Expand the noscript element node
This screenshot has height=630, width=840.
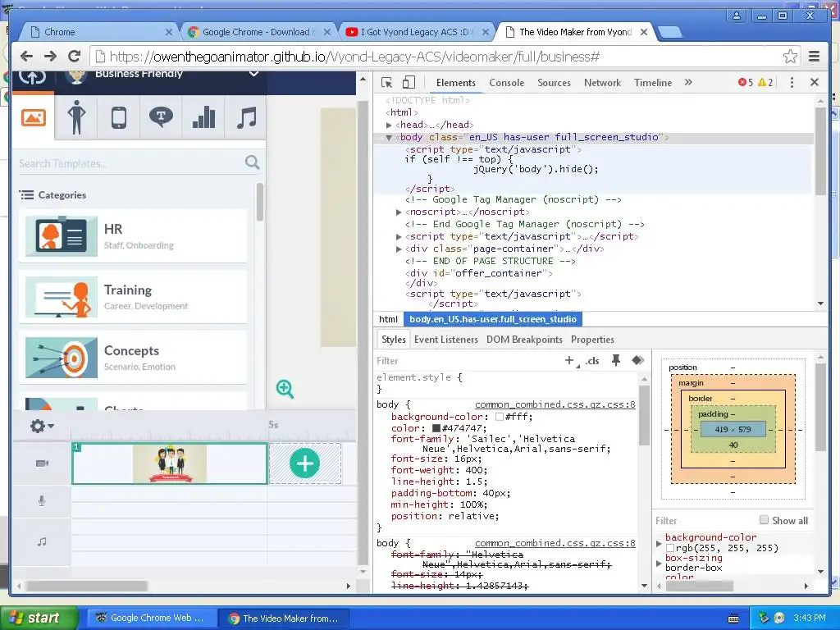point(399,212)
